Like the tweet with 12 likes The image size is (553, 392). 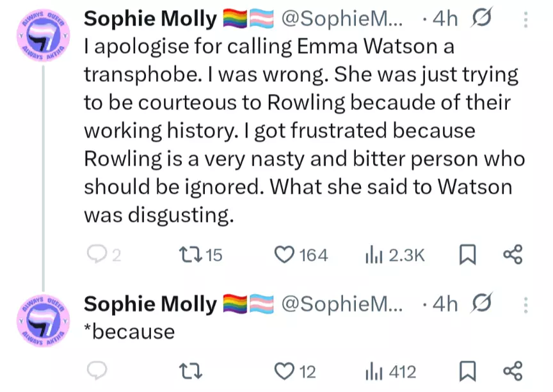[295, 372]
